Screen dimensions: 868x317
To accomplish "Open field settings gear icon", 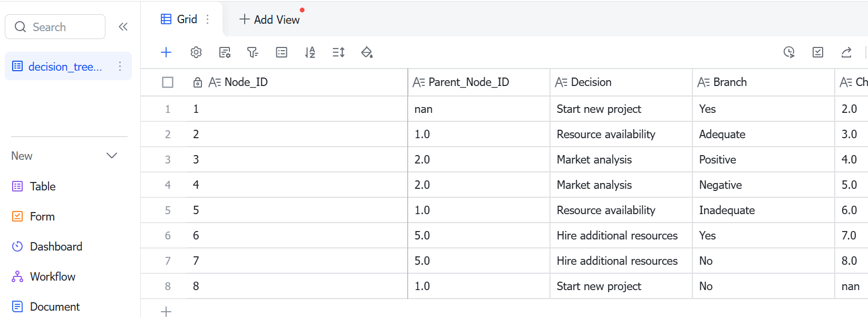I will click(x=196, y=52).
